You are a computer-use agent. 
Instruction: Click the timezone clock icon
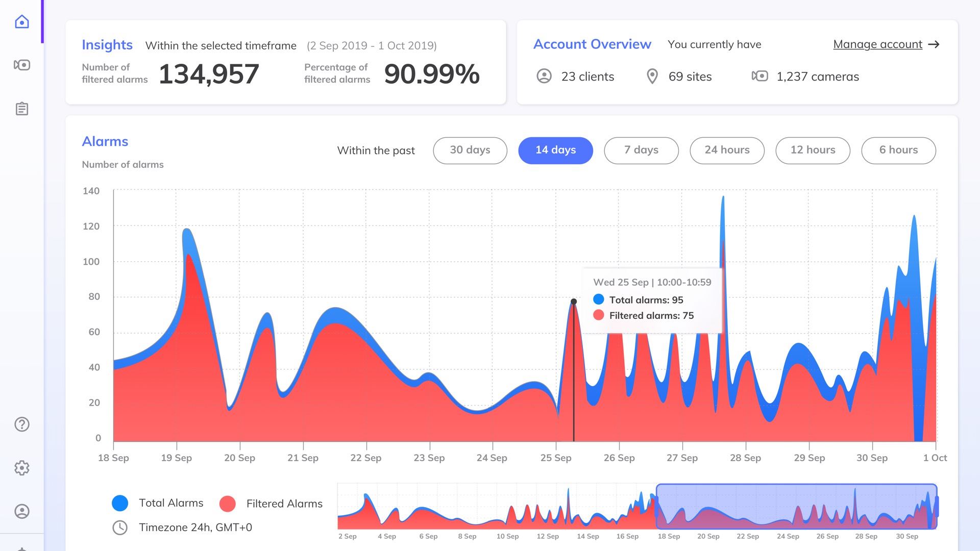[120, 528]
